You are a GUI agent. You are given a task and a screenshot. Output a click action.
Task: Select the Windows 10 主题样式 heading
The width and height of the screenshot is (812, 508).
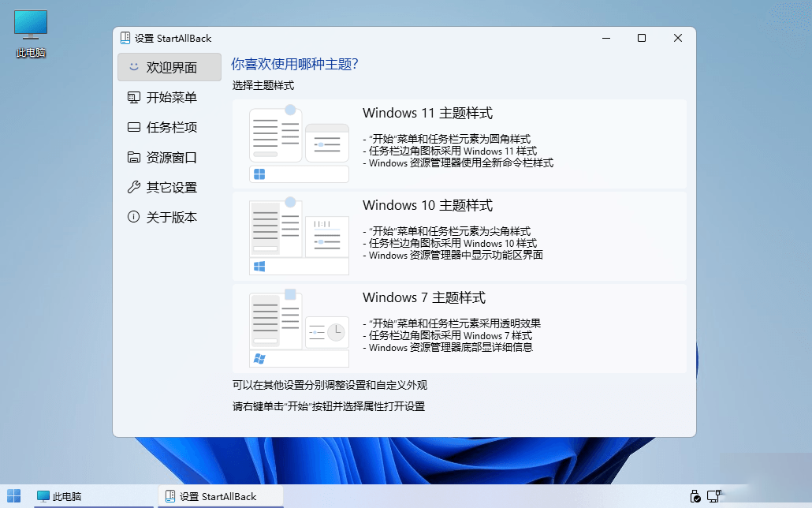[x=427, y=205]
